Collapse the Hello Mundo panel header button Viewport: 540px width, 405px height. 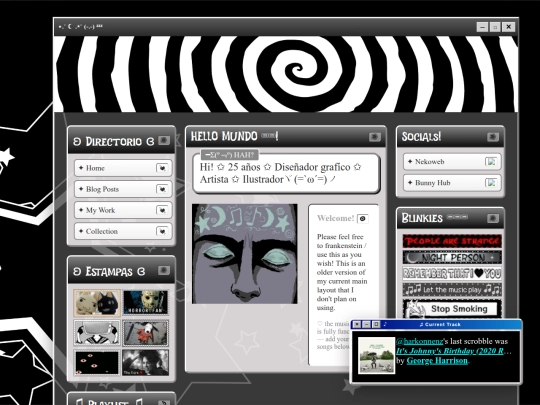[375, 137]
